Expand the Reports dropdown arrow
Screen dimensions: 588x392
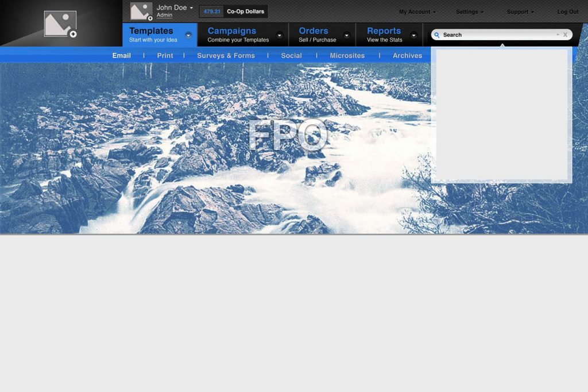coord(413,35)
